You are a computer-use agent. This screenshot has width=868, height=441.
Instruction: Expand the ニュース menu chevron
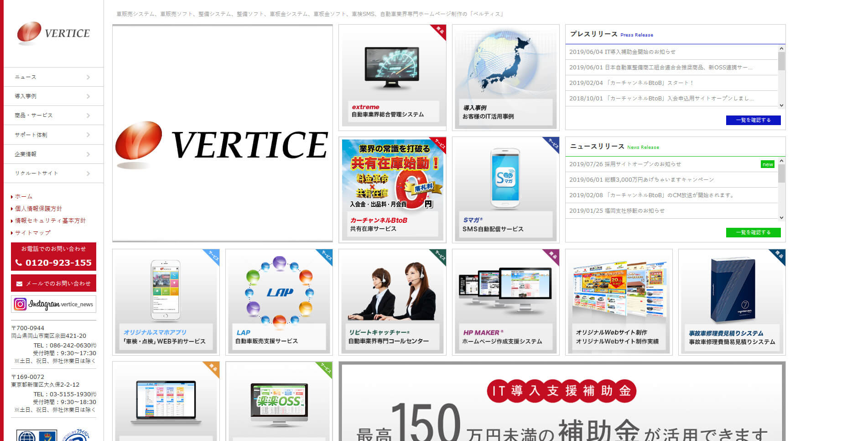(88, 77)
